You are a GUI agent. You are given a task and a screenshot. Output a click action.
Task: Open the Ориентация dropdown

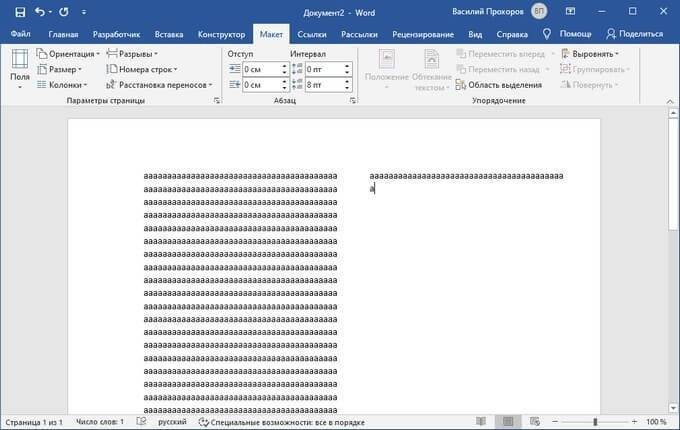(68, 54)
